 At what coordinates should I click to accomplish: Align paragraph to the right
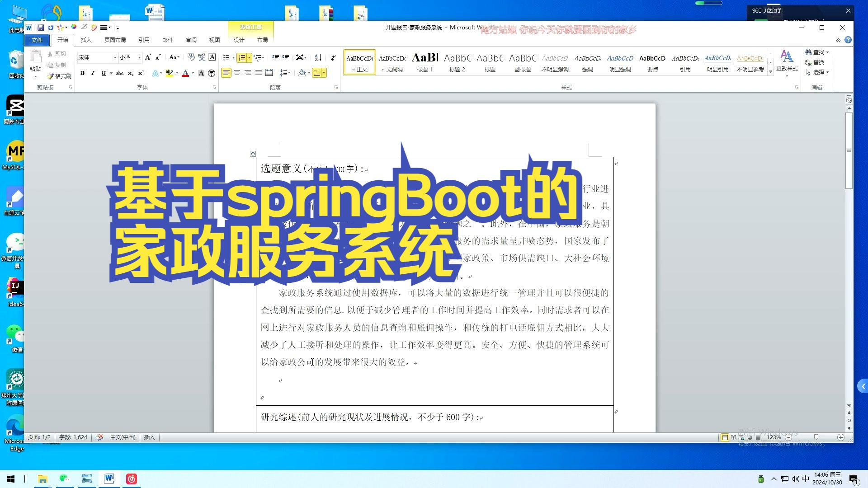pyautogui.click(x=248, y=73)
